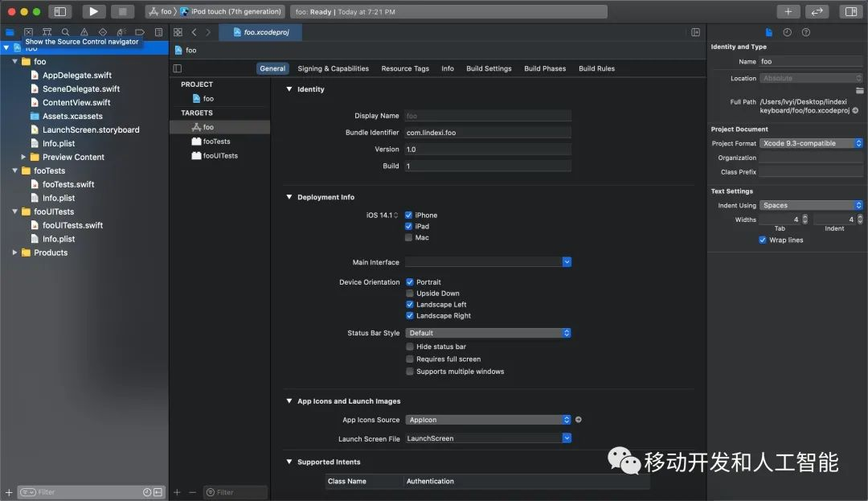Toggle Landscape Right orientation
The width and height of the screenshot is (868, 501).
pos(410,315)
